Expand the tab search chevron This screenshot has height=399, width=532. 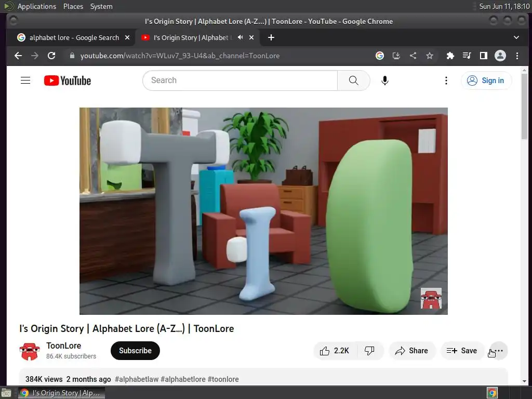(516, 37)
